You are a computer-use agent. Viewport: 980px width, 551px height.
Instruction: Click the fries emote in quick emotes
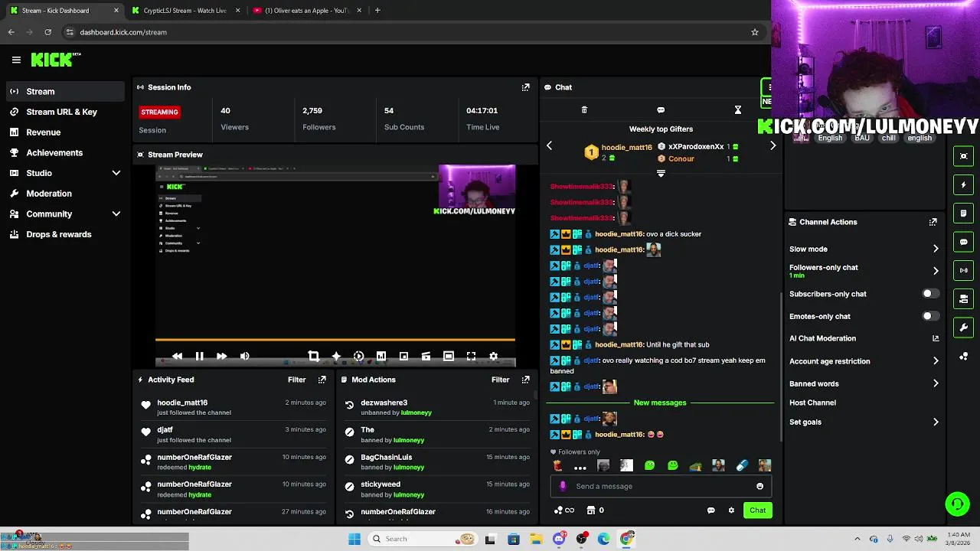click(557, 465)
